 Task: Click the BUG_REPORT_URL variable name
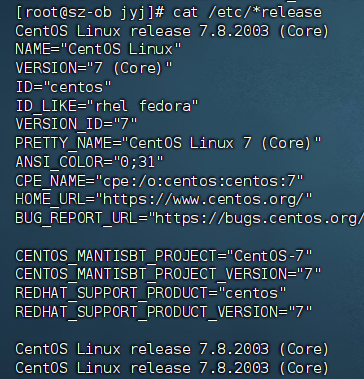[x=77, y=218]
